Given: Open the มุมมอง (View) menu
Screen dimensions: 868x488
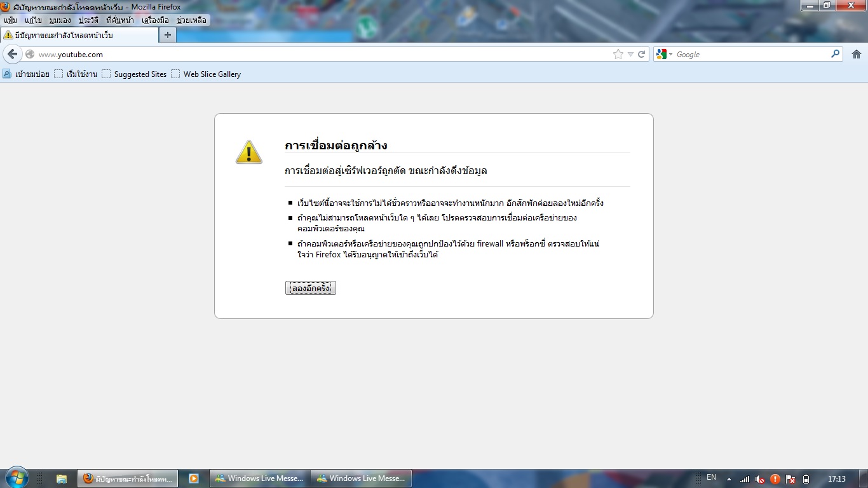Looking at the screenshot, I should tap(60, 20).
